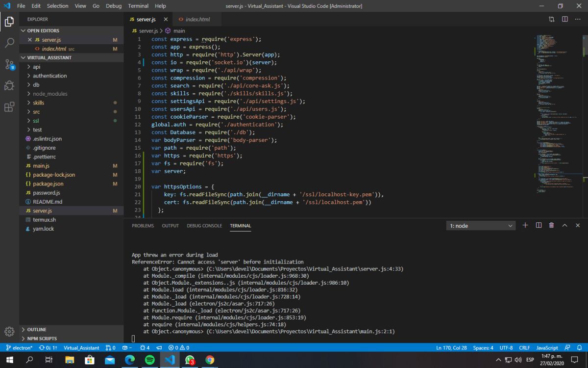Open the Terminal menu

(138, 6)
